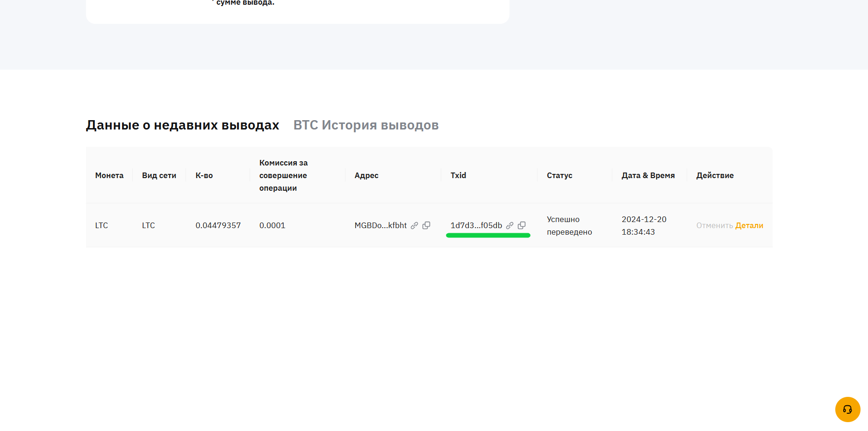Image resolution: width=868 pixels, height=431 pixels.
Task: Click the truncated address text MGBDo...kfbht
Action: click(380, 225)
